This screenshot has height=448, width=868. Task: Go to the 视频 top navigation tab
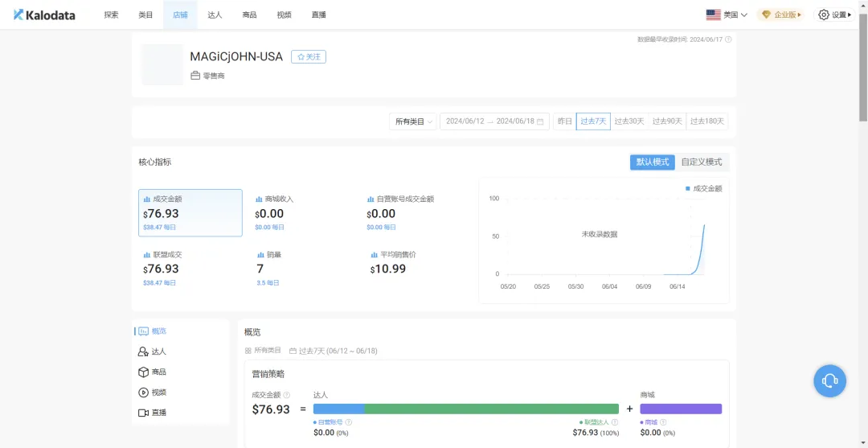click(284, 14)
